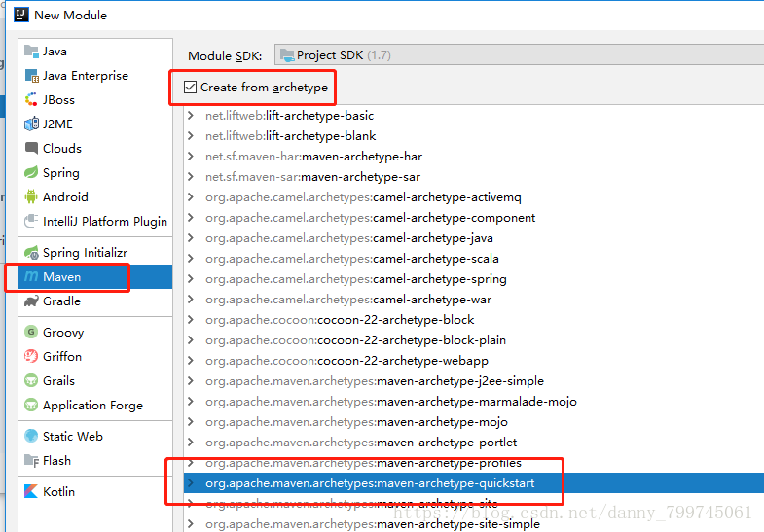Select camel-archetype-component archetype text
This screenshot has height=532, width=764.
[x=455, y=218]
